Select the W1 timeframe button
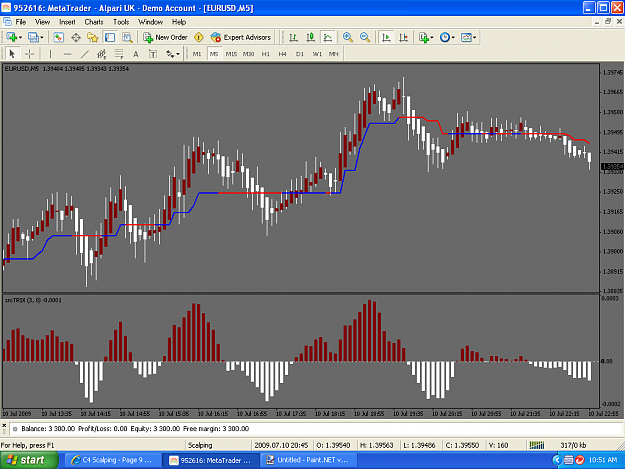 pos(317,54)
